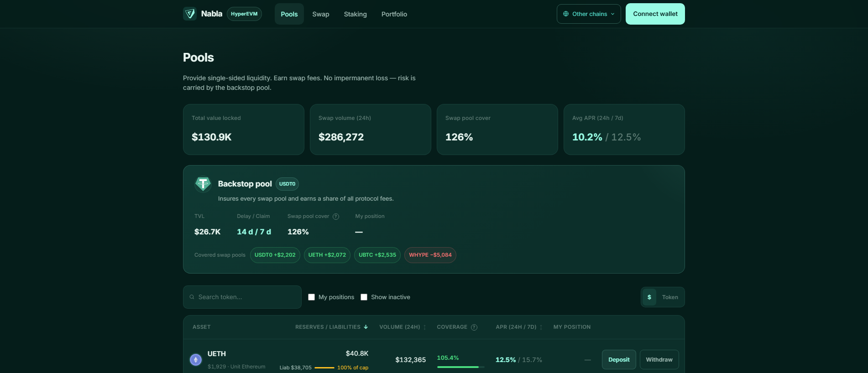Switch display to Token amounts
This screenshot has width=868, height=373.
pyautogui.click(x=670, y=297)
